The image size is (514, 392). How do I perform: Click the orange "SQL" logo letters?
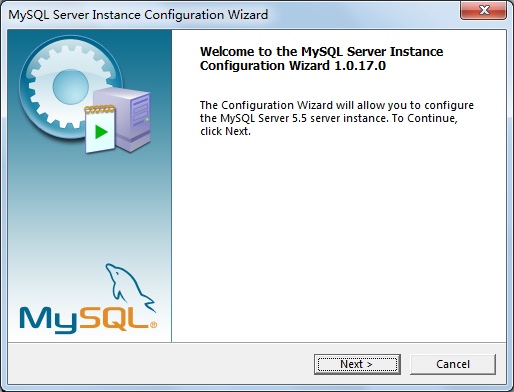tap(114, 318)
